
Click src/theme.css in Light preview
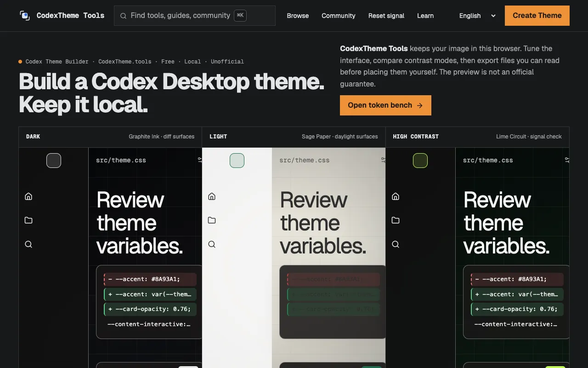pos(304,160)
